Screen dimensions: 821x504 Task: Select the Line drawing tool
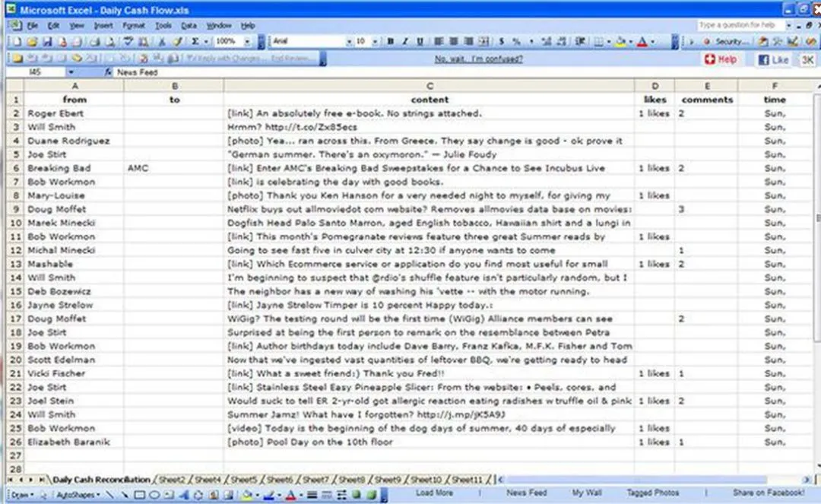[109, 495]
